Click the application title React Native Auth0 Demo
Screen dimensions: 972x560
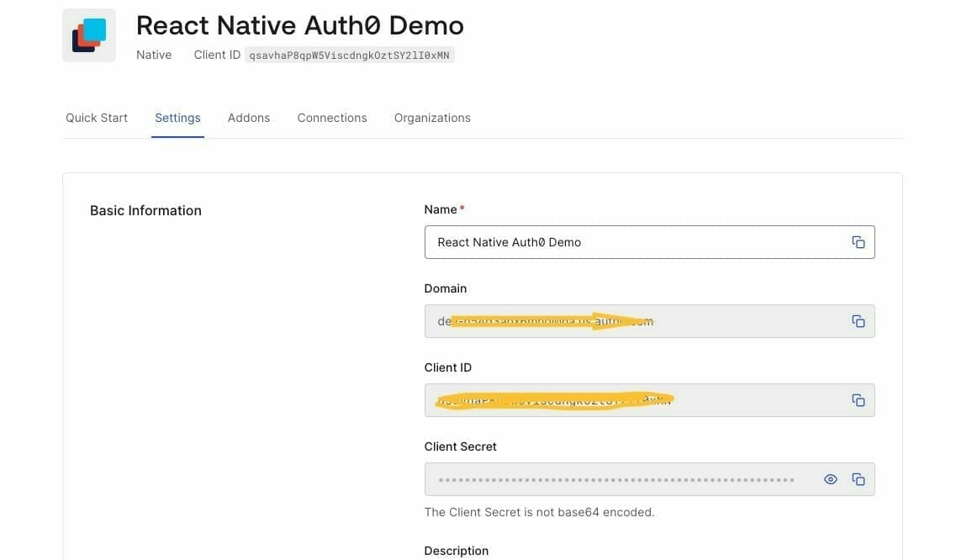coord(299,25)
